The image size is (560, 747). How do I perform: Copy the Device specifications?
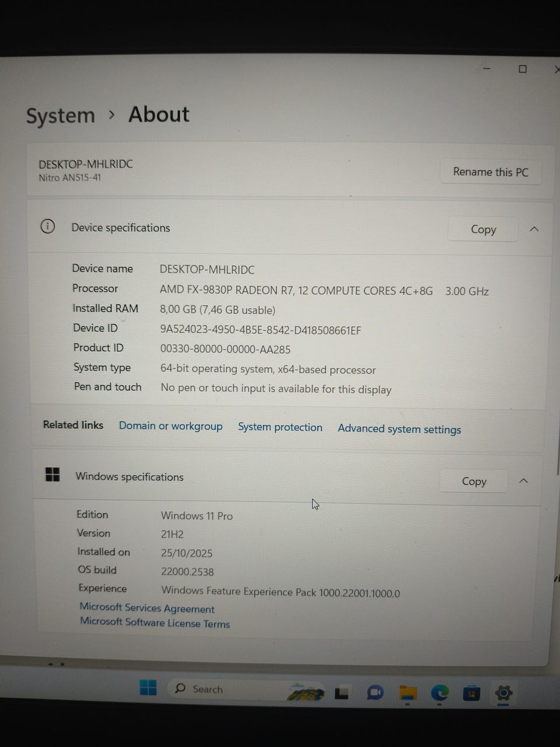pos(483,229)
